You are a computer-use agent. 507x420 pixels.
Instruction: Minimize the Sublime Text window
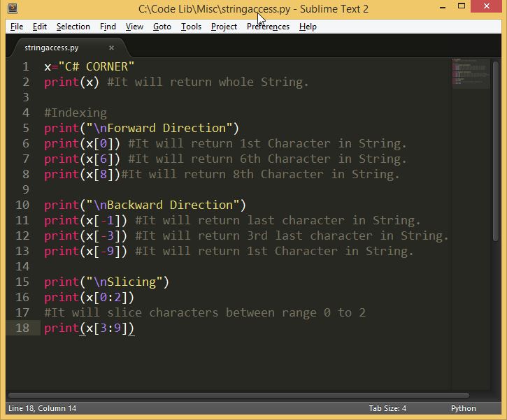tap(443, 6)
